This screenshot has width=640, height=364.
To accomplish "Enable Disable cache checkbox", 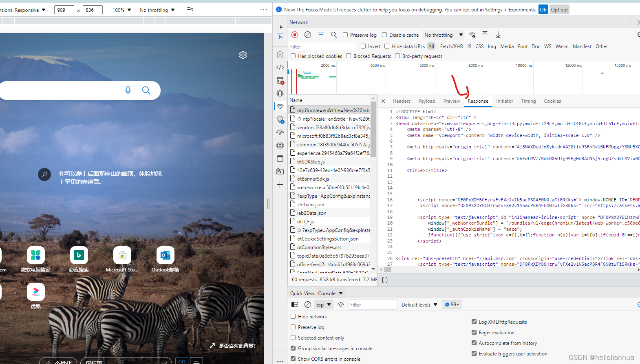I will click(384, 35).
